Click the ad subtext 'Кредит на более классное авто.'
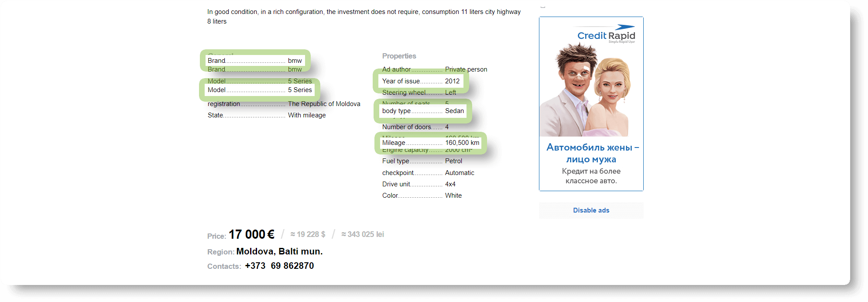 (591, 176)
